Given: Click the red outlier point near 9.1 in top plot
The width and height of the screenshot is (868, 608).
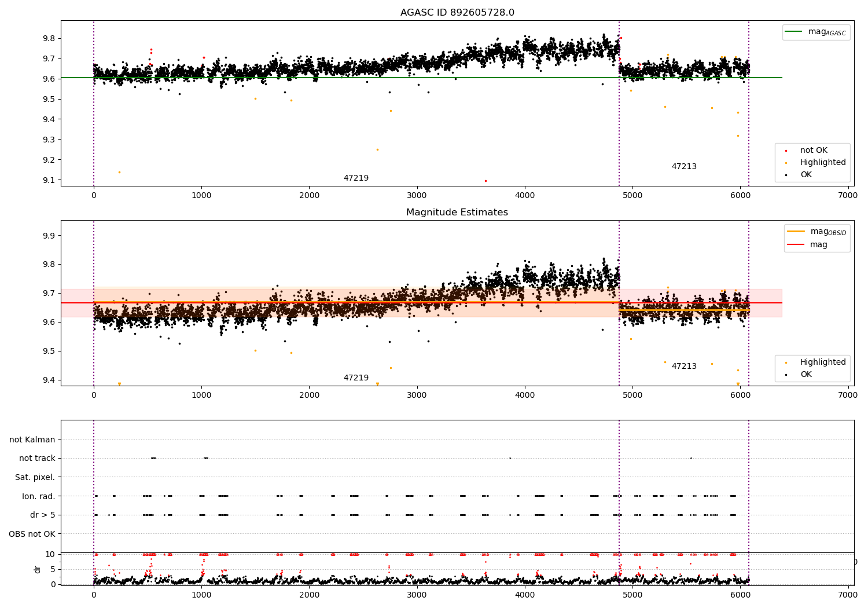Looking at the screenshot, I should pyautogui.click(x=486, y=181).
